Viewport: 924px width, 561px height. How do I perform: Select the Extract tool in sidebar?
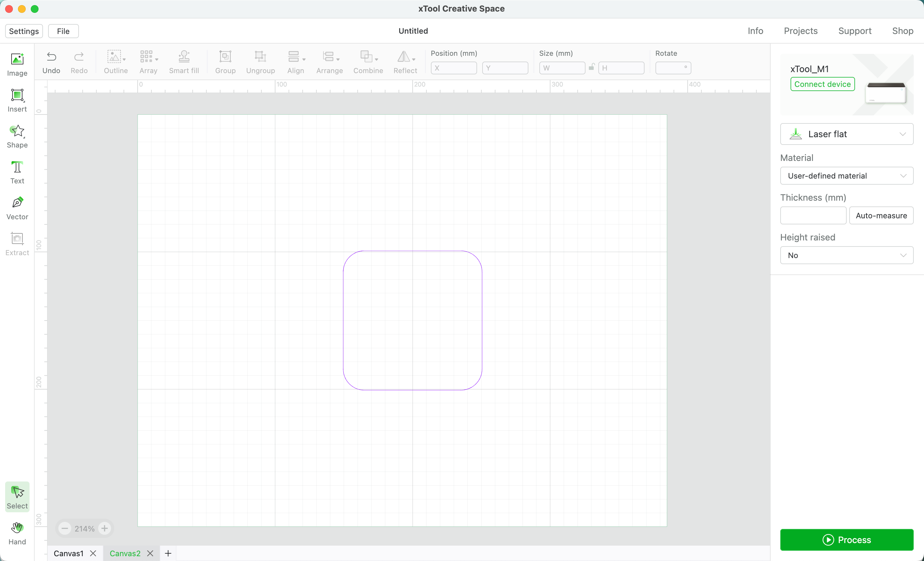tap(17, 243)
